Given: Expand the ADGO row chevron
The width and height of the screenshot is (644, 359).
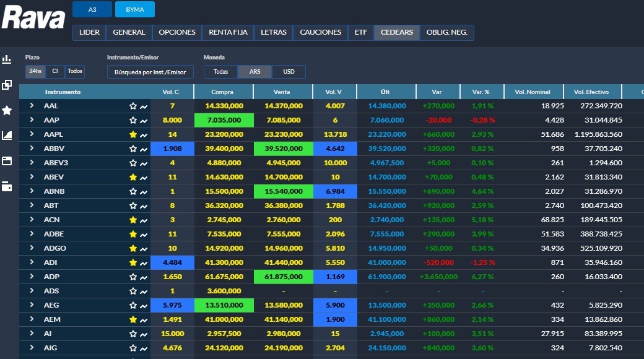Looking at the screenshot, I should [32, 248].
